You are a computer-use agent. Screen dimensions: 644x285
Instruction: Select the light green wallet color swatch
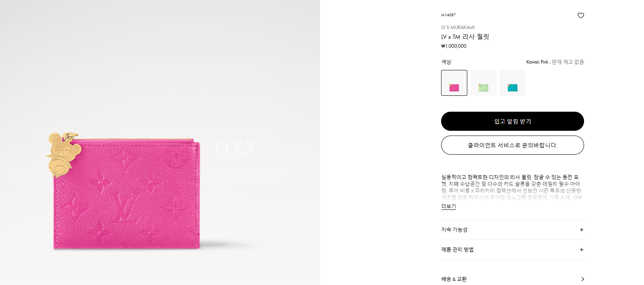pyautogui.click(x=483, y=83)
